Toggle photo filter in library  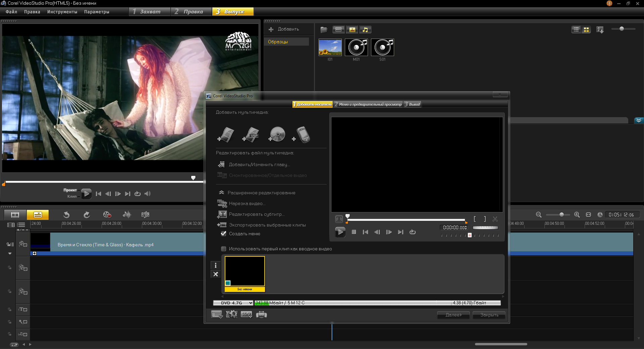(352, 30)
